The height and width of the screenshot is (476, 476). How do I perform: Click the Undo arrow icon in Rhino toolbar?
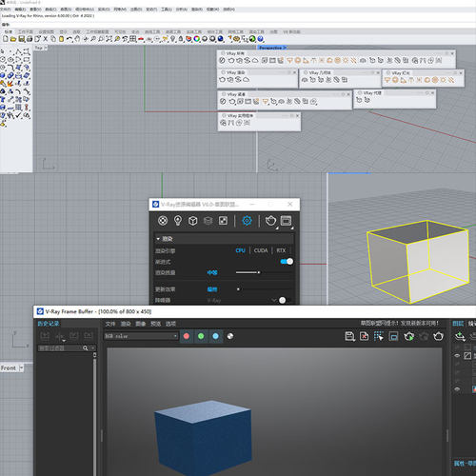pos(69,39)
